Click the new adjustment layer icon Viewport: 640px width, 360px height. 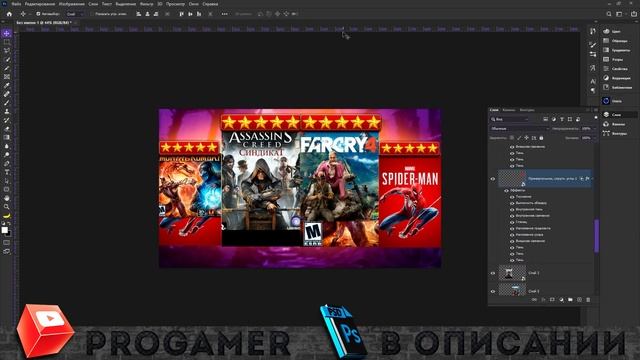coord(561,300)
